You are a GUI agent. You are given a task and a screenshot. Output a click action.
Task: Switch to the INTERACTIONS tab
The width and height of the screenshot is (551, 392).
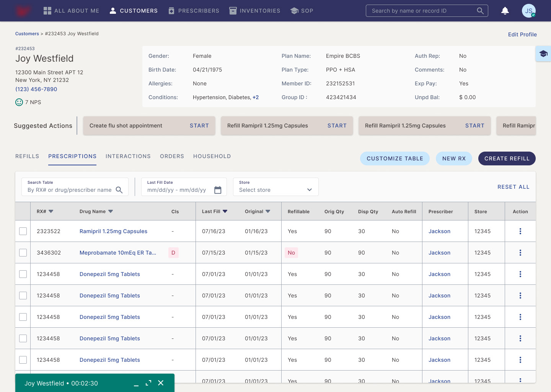[x=128, y=156]
